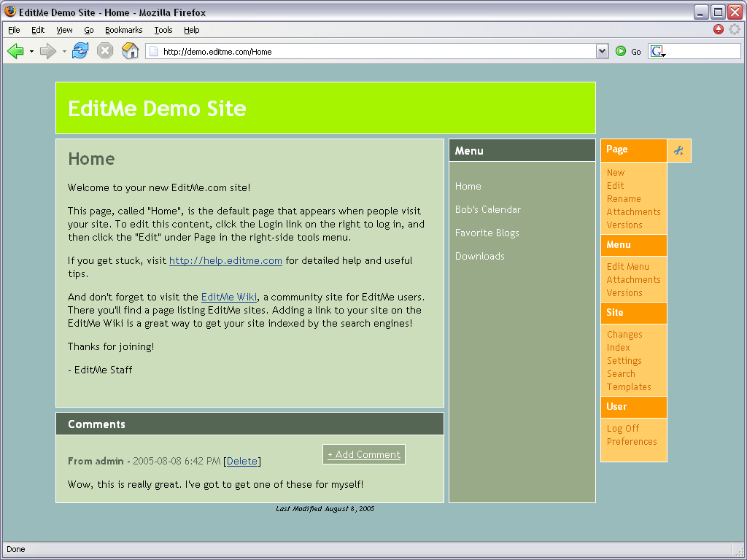747x560 pixels.
Task: Click the Last Modified August 8, 2005 text
Action: pos(325,508)
